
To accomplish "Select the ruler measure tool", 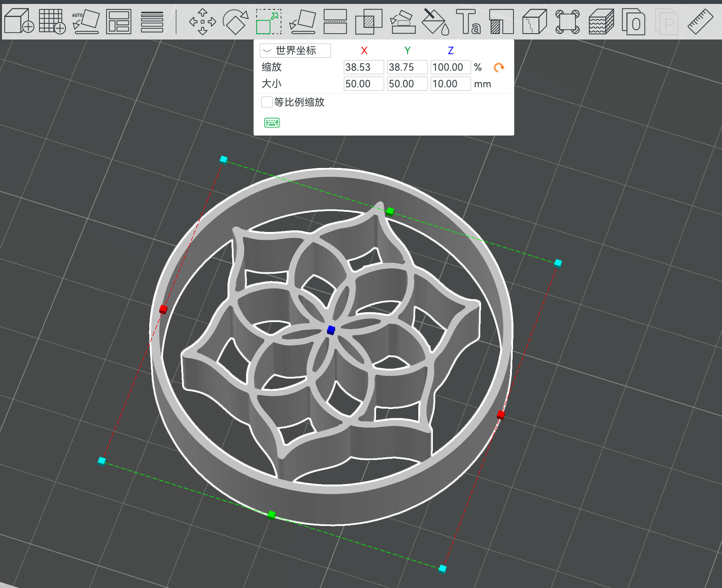I will (700, 21).
